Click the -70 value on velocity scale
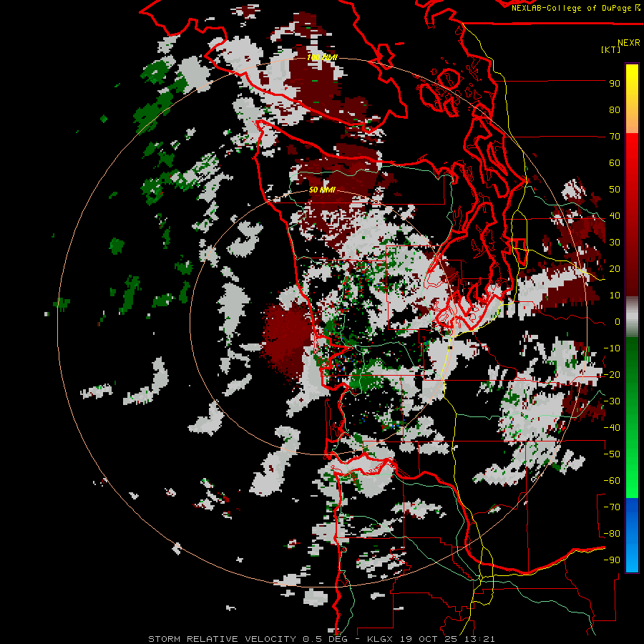 pos(612,507)
